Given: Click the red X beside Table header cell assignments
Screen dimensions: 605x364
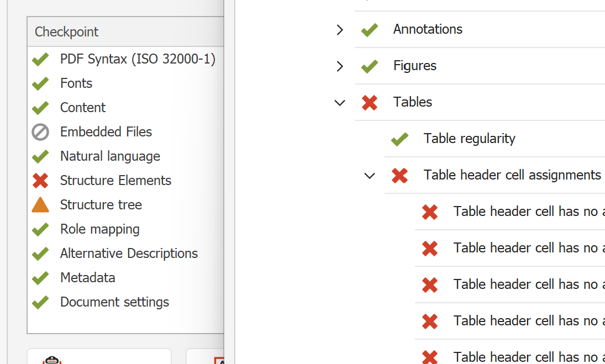Looking at the screenshot, I should point(399,175).
